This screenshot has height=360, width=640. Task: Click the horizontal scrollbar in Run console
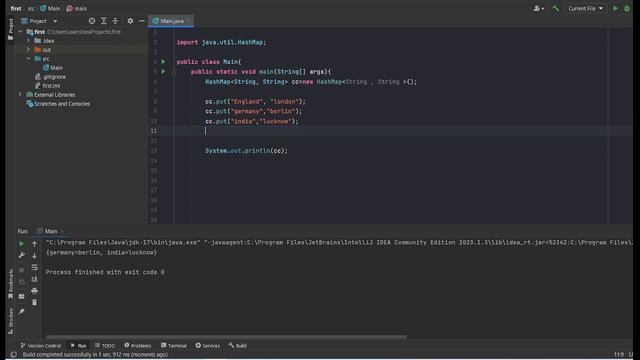coord(227,337)
